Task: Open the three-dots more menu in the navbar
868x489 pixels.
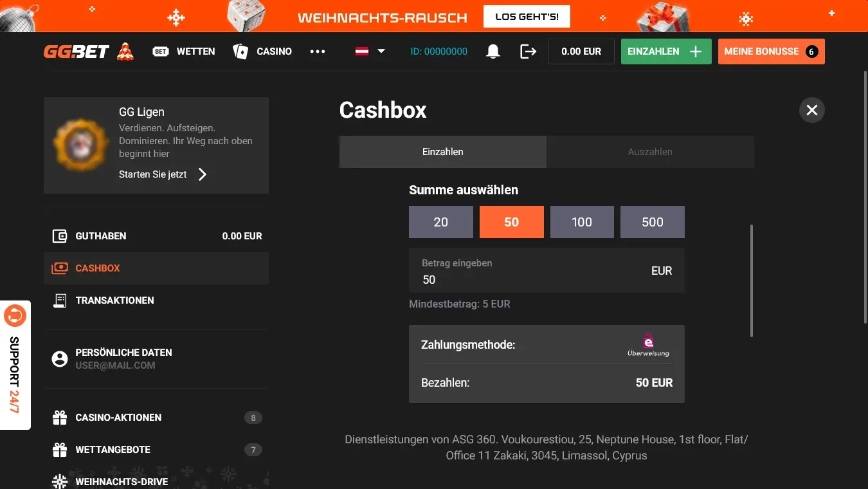Action: coord(318,51)
